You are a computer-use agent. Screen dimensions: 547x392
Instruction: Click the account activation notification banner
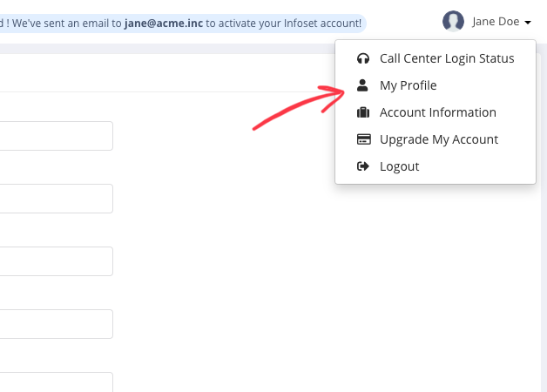(x=183, y=24)
